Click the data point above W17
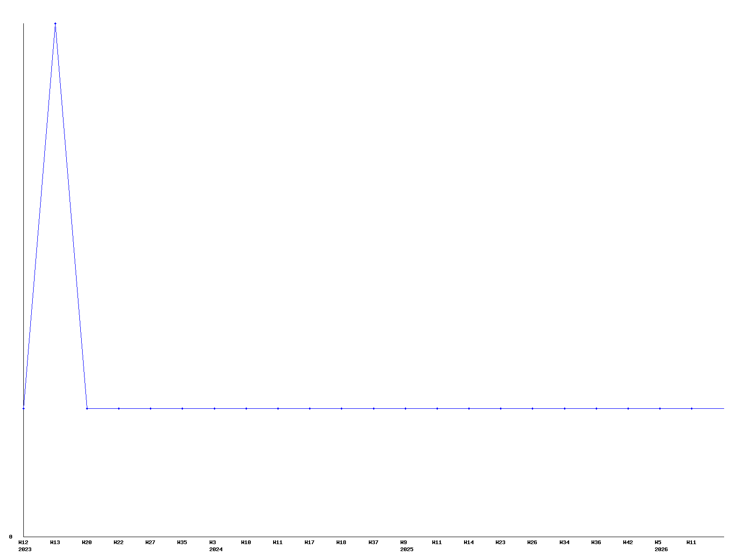The width and height of the screenshot is (747, 560). [310, 408]
